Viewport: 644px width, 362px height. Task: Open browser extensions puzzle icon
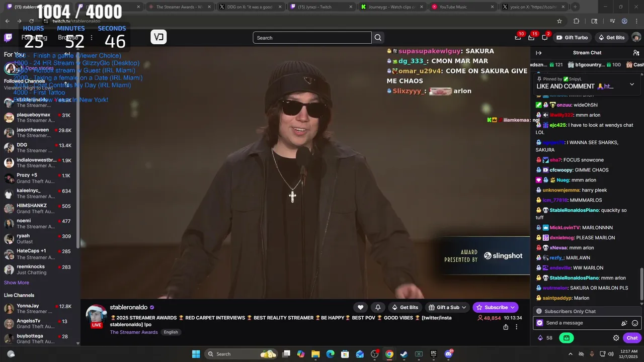(577, 21)
